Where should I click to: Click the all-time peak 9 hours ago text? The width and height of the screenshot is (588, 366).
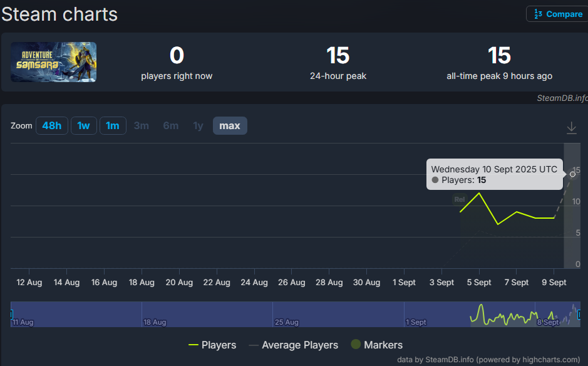499,76
